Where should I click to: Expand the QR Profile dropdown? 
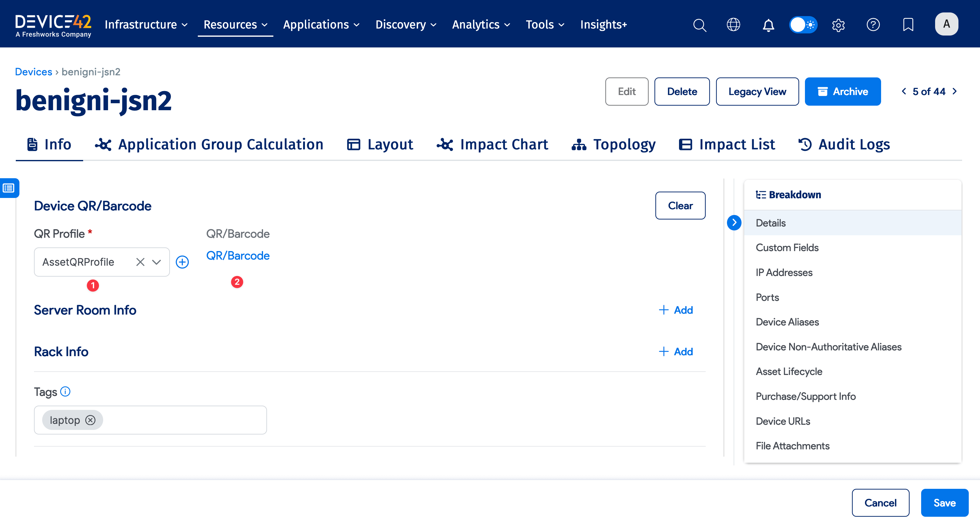[x=157, y=262]
